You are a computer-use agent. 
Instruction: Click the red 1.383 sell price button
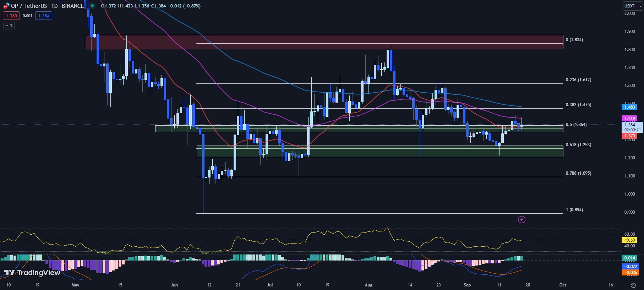click(11, 16)
